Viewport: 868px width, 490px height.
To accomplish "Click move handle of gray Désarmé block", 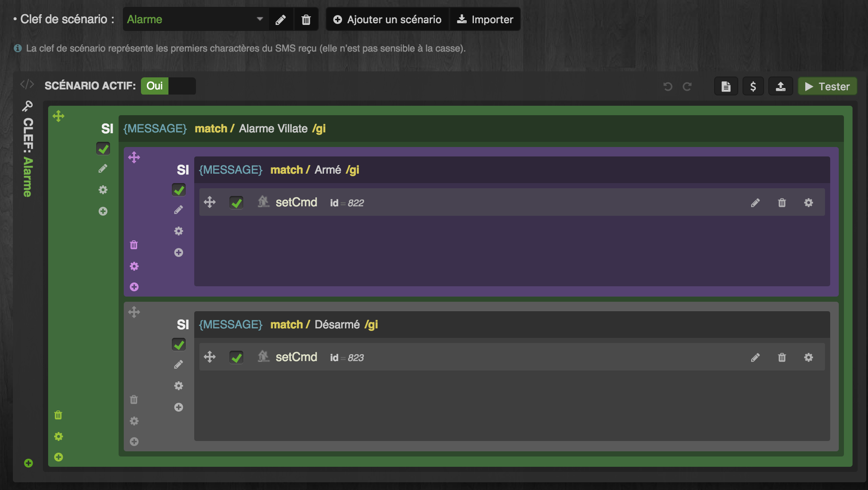I will coord(134,312).
